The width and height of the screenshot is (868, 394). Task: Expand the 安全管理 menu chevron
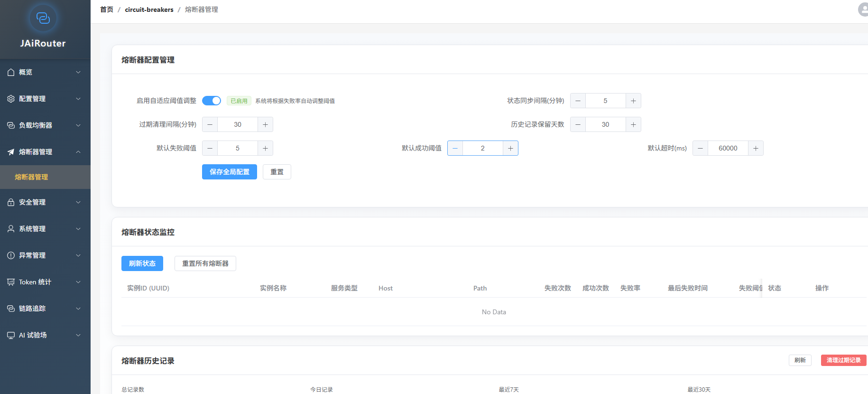click(78, 202)
